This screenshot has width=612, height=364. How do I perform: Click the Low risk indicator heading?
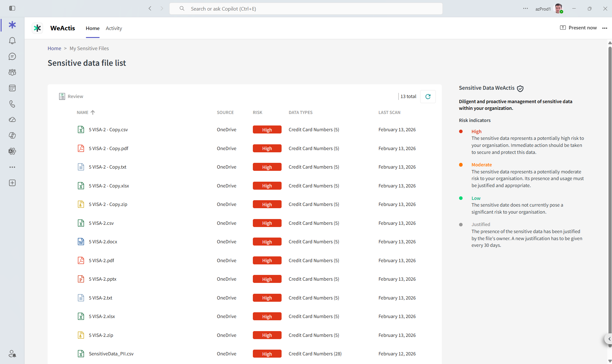476,198
